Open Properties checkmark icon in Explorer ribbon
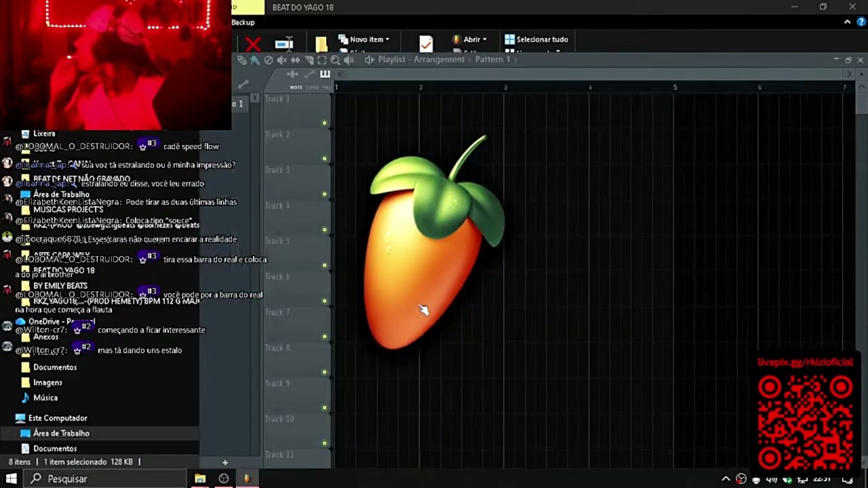Image resolution: width=868 pixels, height=488 pixels. point(426,44)
